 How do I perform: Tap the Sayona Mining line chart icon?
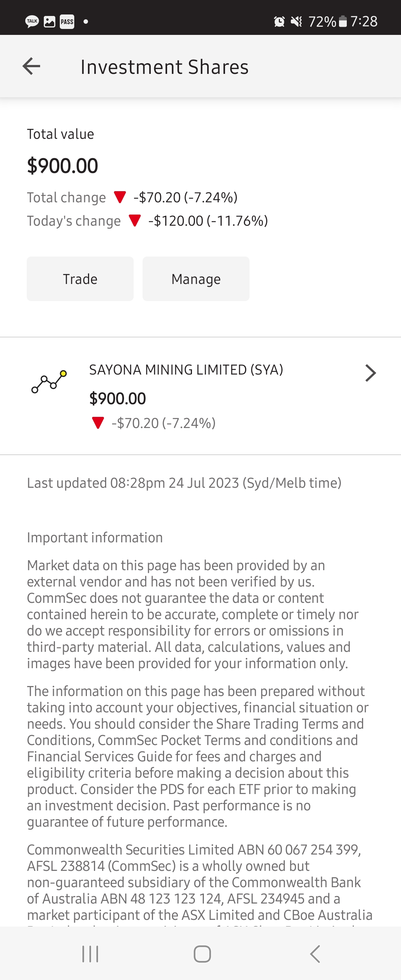tap(49, 382)
